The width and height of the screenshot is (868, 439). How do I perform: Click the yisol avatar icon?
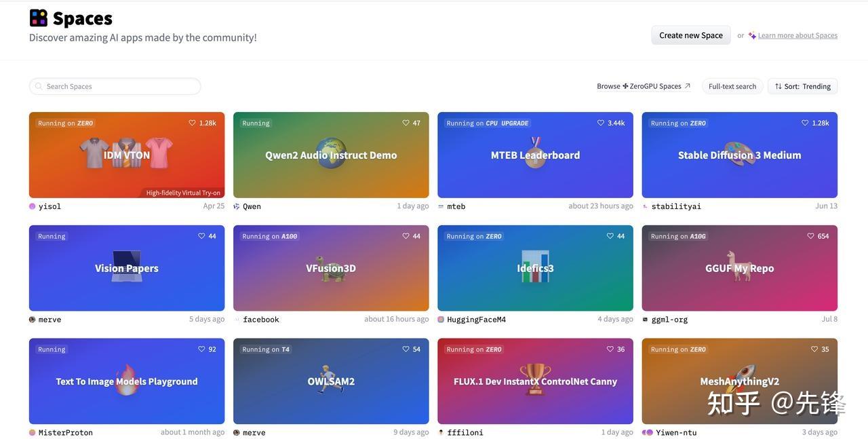coord(33,206)
